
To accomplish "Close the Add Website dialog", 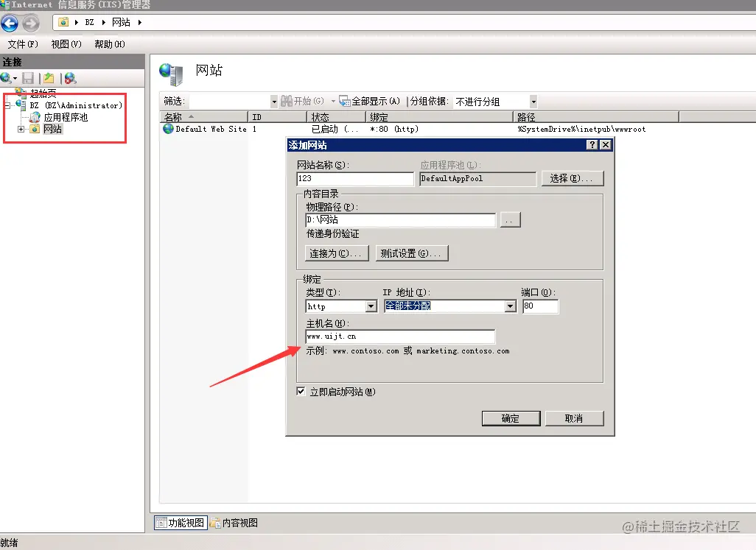I will click(606, 145).
